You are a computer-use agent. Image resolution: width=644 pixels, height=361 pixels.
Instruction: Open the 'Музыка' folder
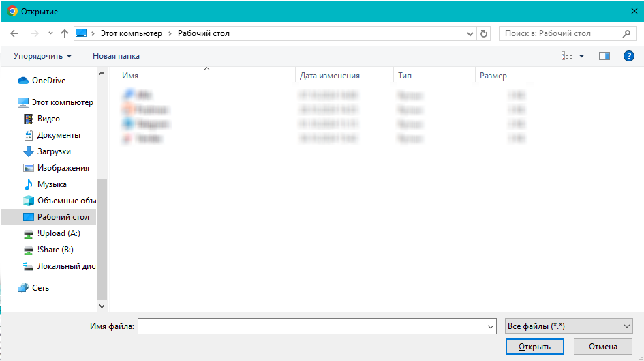52,185
